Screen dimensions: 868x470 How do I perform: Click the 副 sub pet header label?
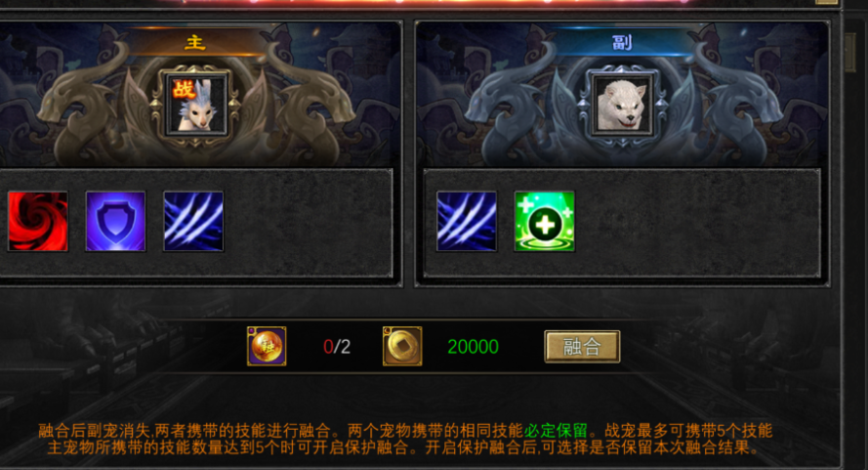coord(622,42)
